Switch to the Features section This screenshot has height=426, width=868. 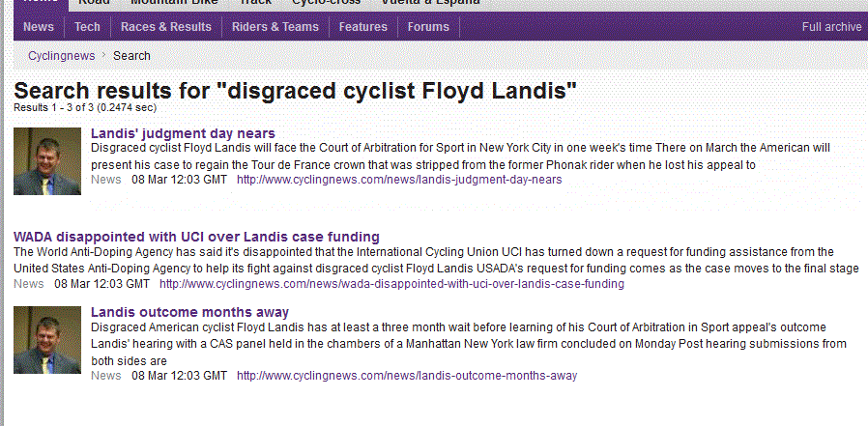[363, 27]
